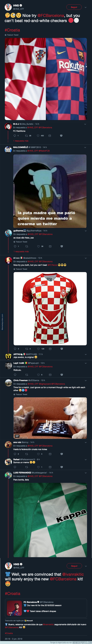Viewport: 92px width, 644px height.
Task: Click the bookmark icon on M·A·J's reply
Action: pyautogui.click(x=60, y=135)
